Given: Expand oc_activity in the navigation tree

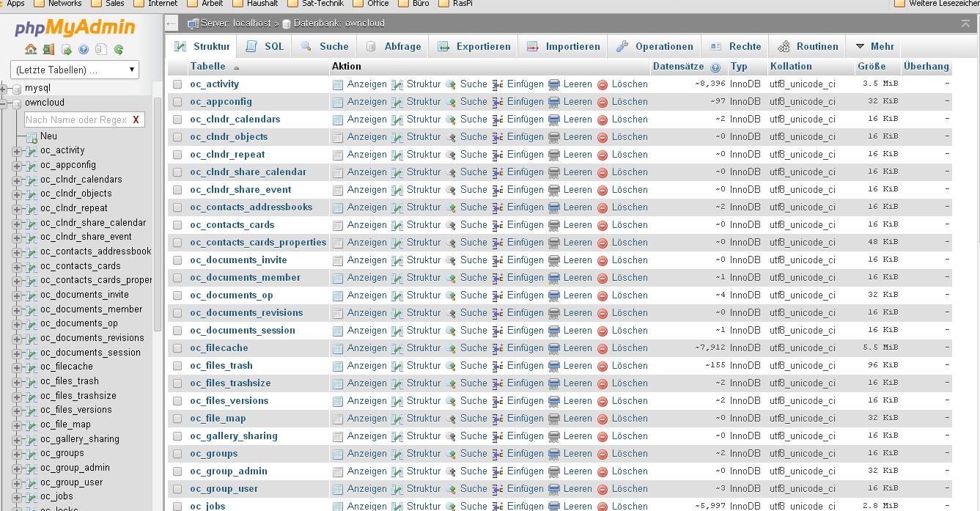Looking at the screenshot, I should coord(17,151).
